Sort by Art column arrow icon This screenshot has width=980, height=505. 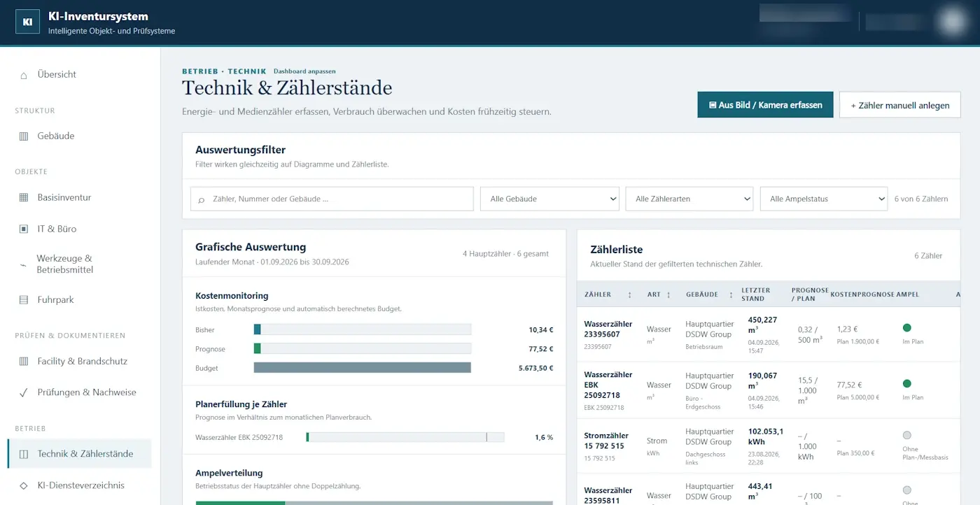[x=668, y=294]
